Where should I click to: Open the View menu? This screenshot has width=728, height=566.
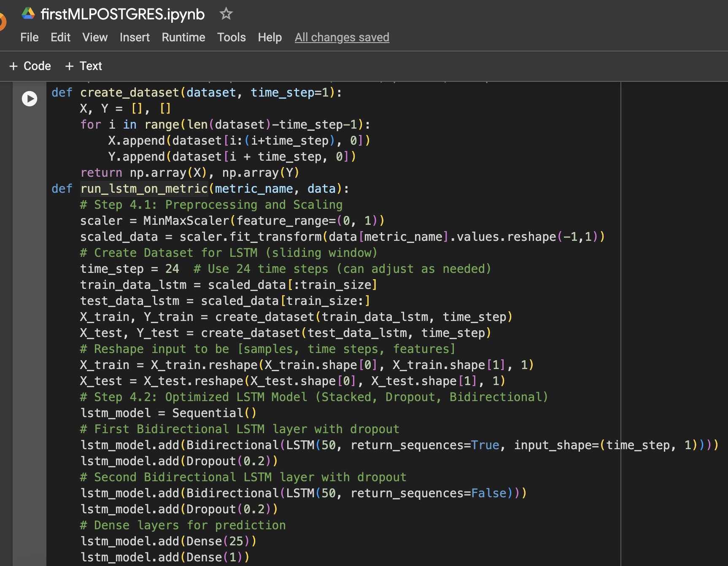(95, 37)
